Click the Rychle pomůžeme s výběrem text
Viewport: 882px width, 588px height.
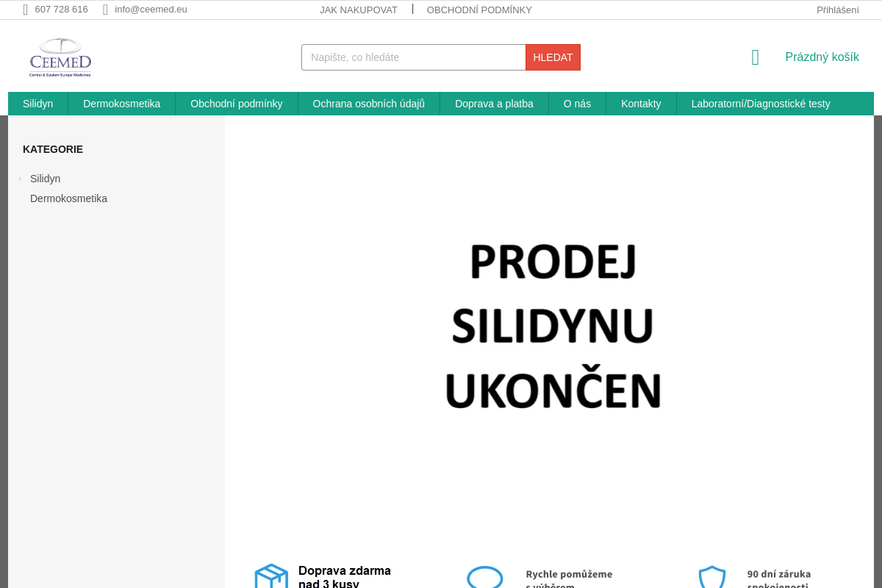[x=569, y=579]
